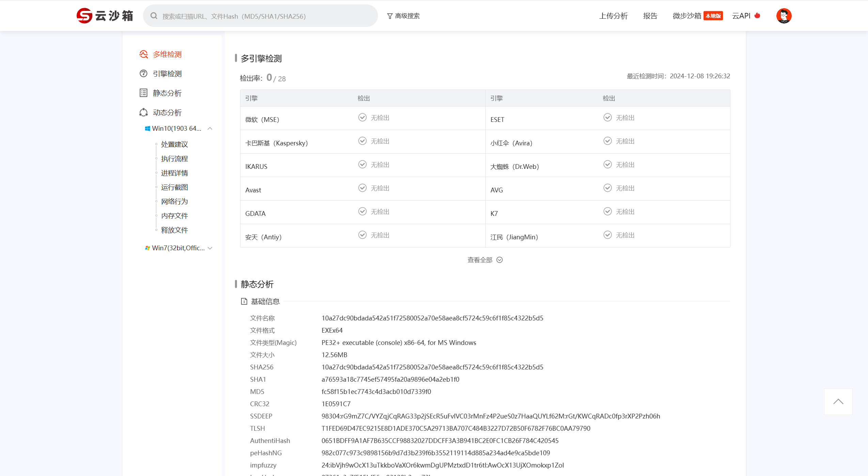Click the MD5 value fc58f15b1ec7743c4d3acb010d7339f0
Image resolution: width=868 pixels, height=476 pixels.
[376, 392]
